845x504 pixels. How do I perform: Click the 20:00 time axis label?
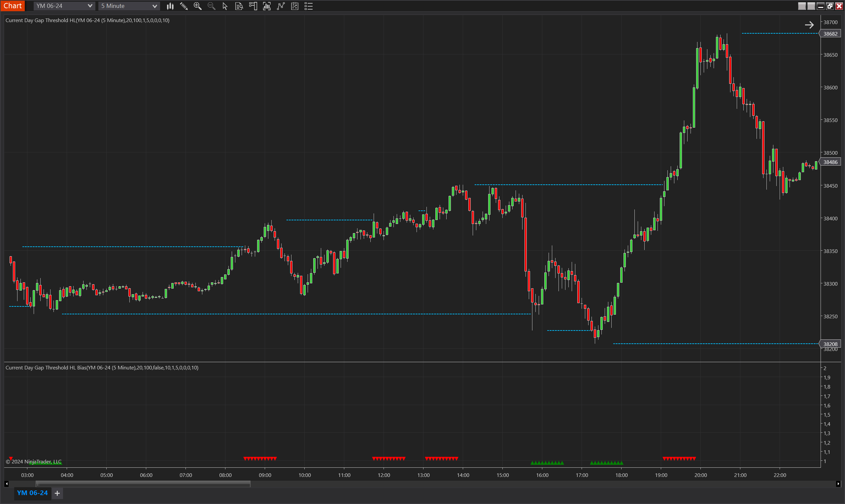701,475
